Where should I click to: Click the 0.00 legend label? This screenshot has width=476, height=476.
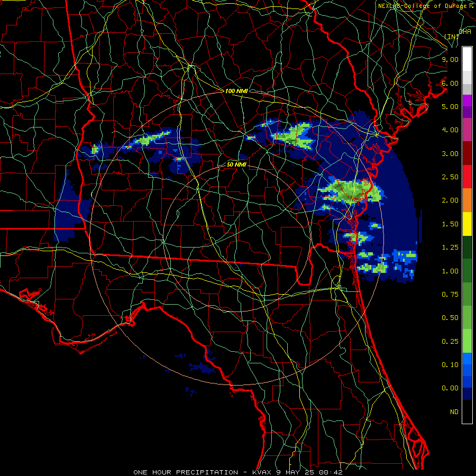[450, 388]
